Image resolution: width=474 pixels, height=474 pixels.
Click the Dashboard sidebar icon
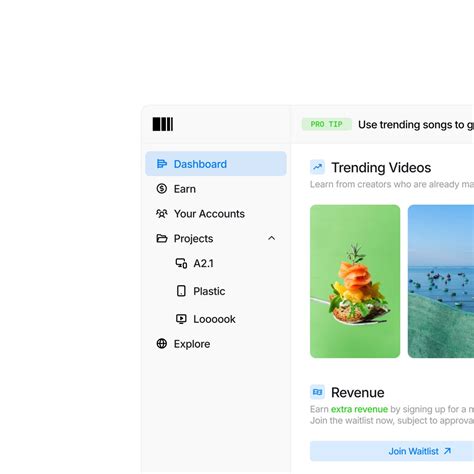tap(162, 164)
